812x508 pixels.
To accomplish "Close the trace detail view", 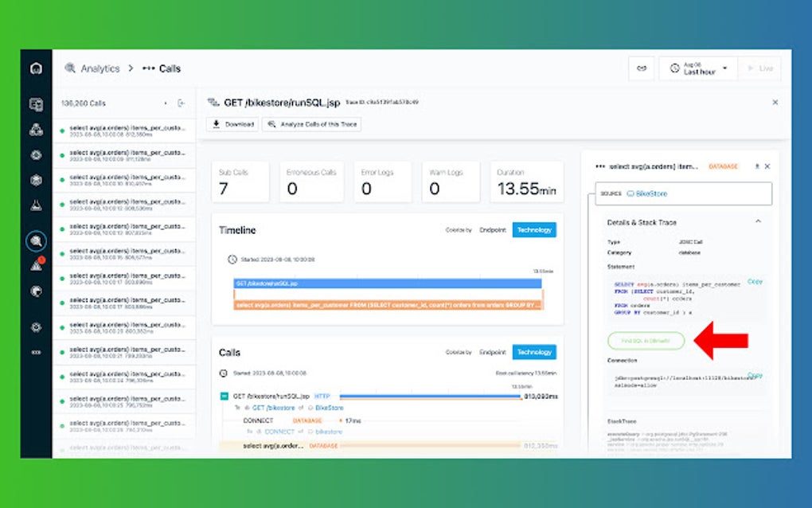I will 775,103.
